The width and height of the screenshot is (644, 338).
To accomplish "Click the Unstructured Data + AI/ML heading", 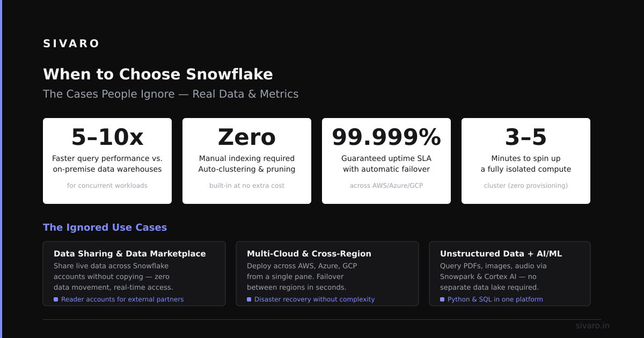I will coord(501,254).
